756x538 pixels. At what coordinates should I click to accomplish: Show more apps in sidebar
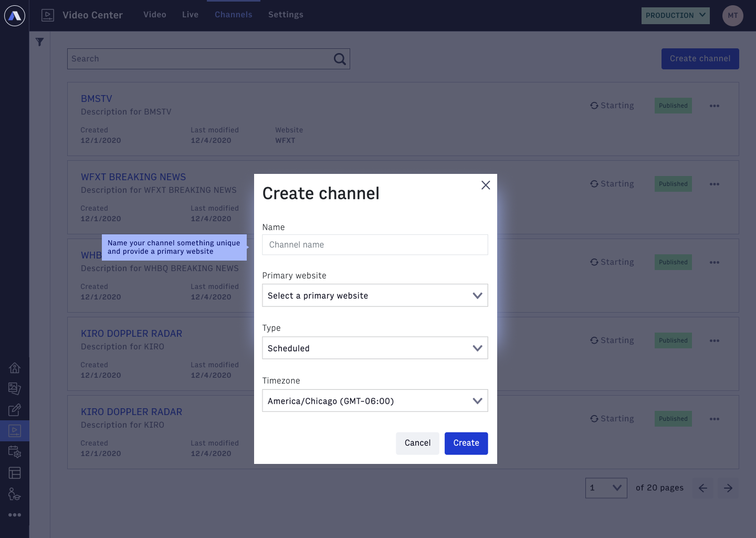pos(15,515)
